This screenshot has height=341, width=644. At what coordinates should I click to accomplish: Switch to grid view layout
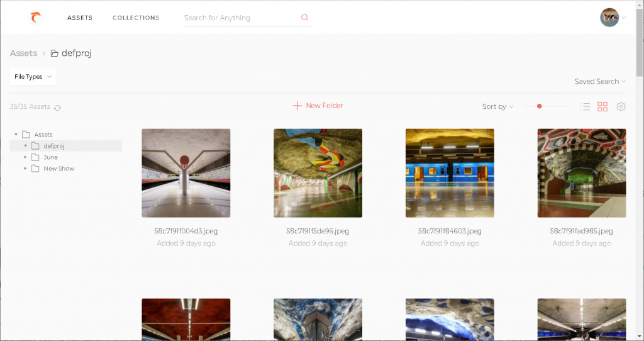click(602, 107)
